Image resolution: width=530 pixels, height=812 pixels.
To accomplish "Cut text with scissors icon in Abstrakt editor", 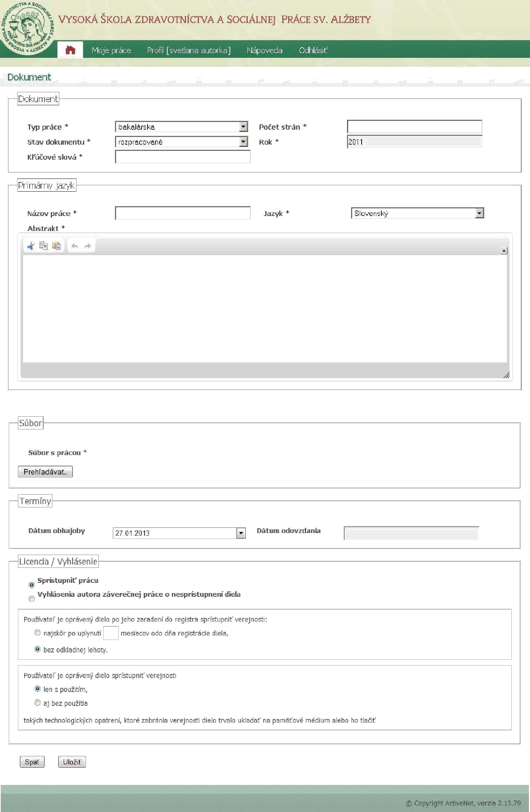I will click(31, 246).
